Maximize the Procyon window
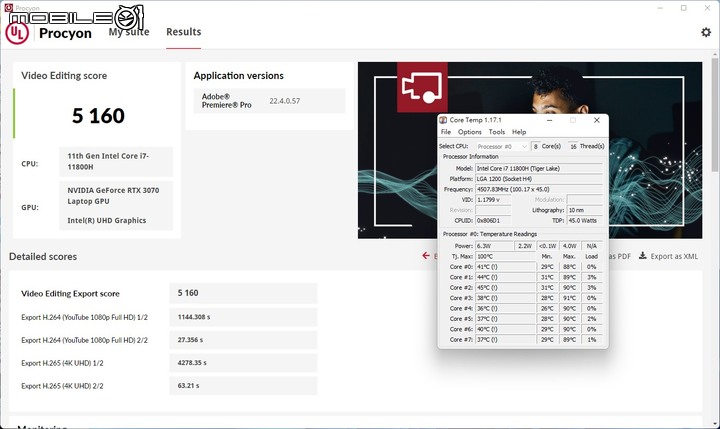Screen dimensions: 720x429 pos(684,8)
